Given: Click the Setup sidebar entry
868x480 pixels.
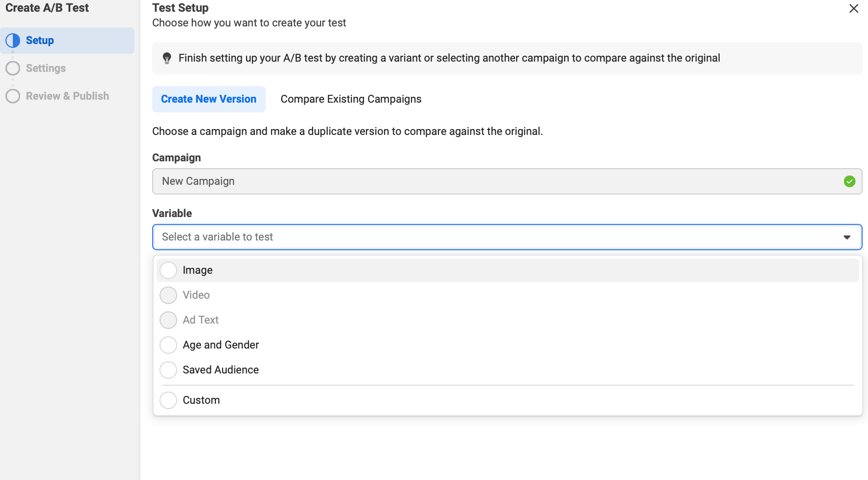Looking at the screenshot, I should point(39,41).
